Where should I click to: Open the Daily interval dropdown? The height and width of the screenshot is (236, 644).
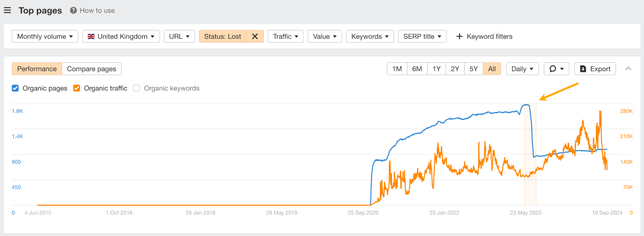pos(522,69)
